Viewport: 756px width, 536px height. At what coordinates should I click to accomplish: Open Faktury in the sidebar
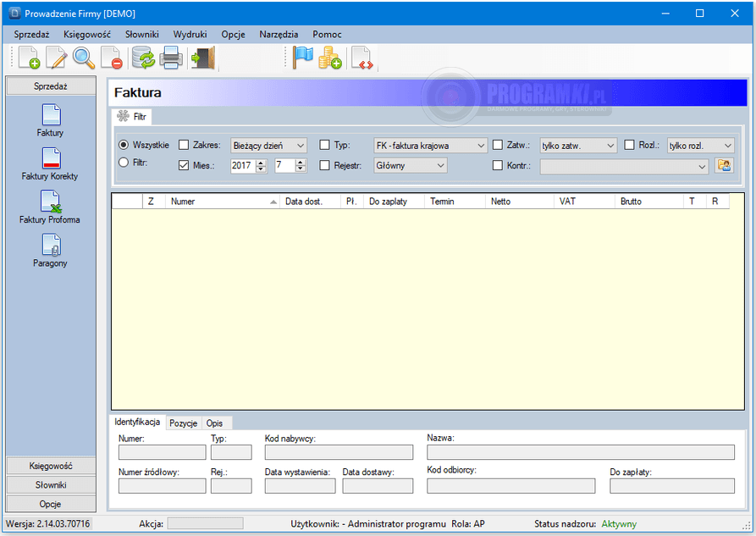[x=50, y=120]
